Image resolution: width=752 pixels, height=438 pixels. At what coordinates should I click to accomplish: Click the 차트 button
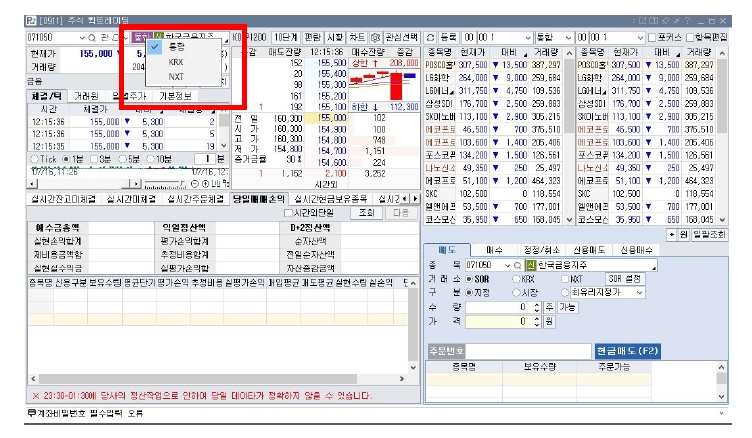click(x=357, y=37)
